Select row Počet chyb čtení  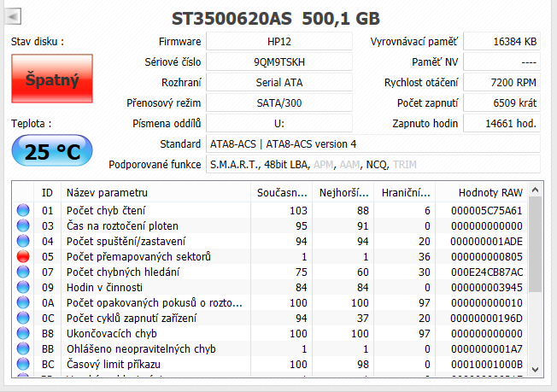[x=270, y=210]
